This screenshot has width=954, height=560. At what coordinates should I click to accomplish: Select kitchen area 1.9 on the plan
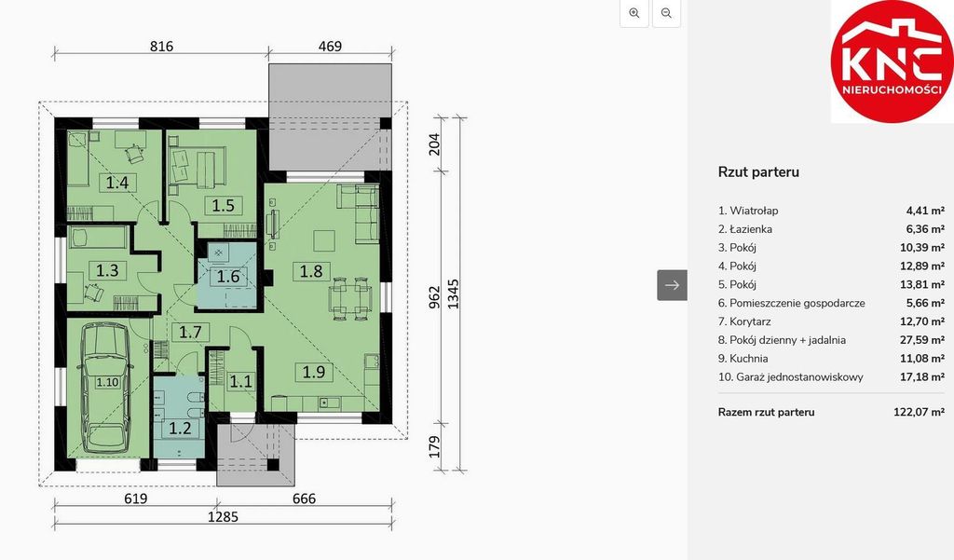pyautogui.click(x=313, y=373)
